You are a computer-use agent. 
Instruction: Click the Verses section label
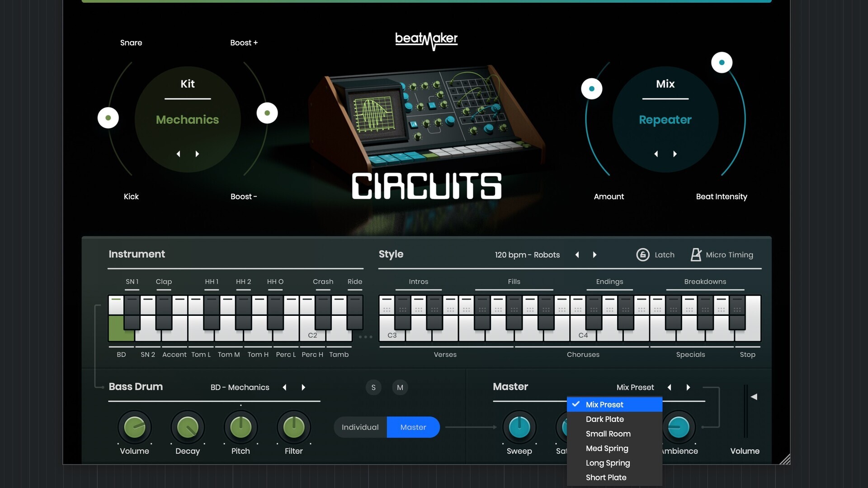(x=445, y=355)
